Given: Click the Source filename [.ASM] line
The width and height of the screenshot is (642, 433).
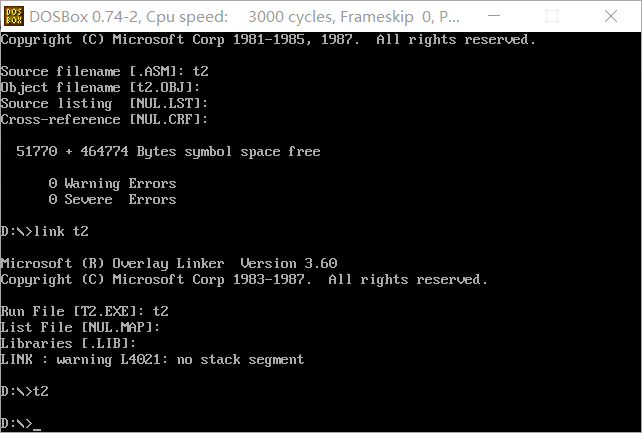Looking at the screenshot, I should pyautogui.click(x=104, y=72).
